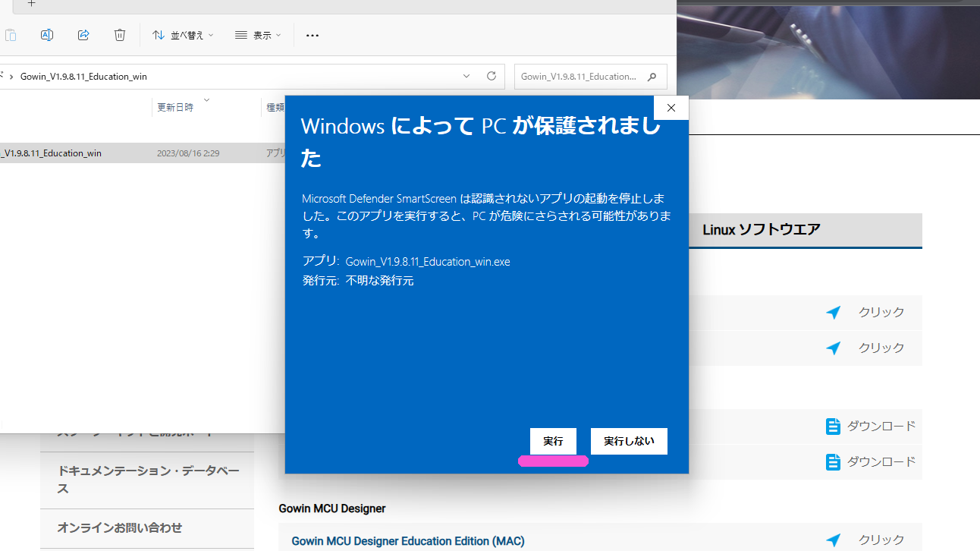Click the 実行 button in SmartScreen dialog

(x=553, y=441)
